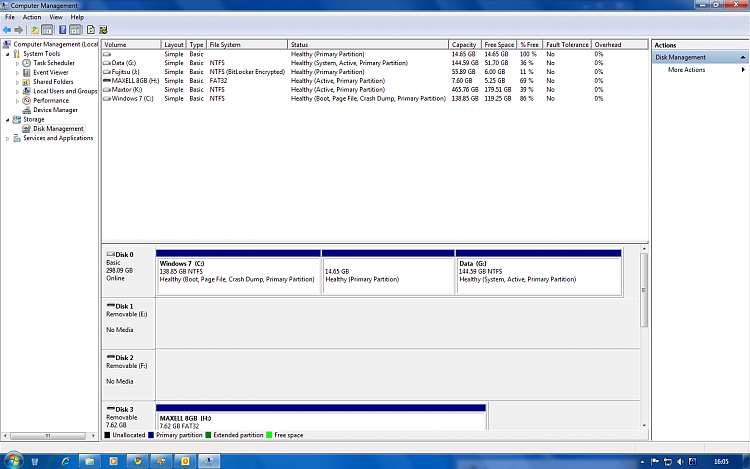Launch Internet Explorer from the taskbar
Viewport: 750px width, 469px height.
(66, 461)
